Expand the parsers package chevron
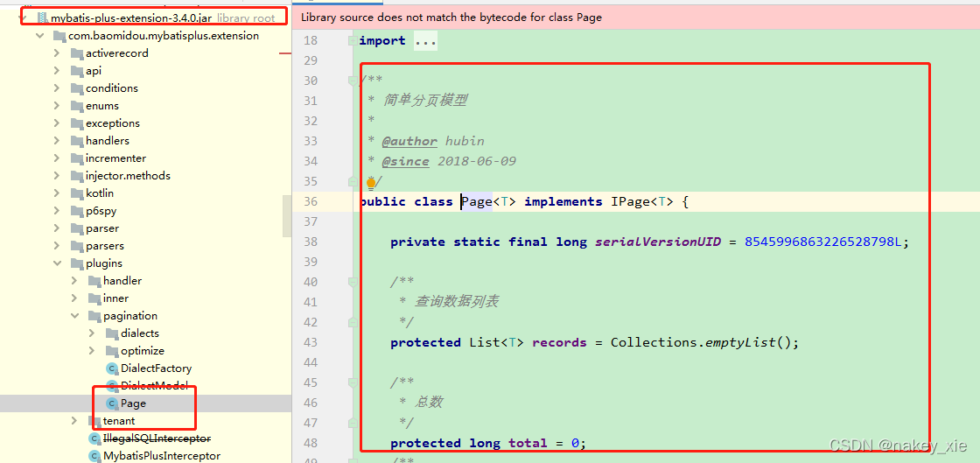The height and width of the screenshot is (463, 980). 57,246
